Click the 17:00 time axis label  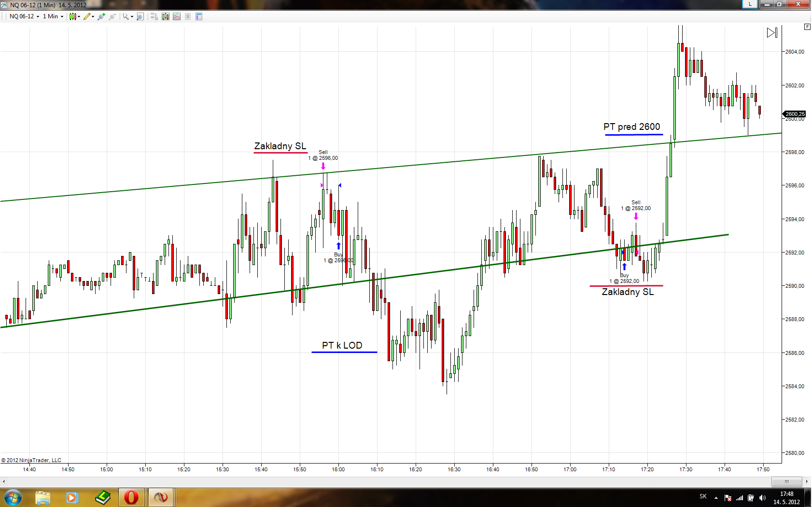pos(570,469)
